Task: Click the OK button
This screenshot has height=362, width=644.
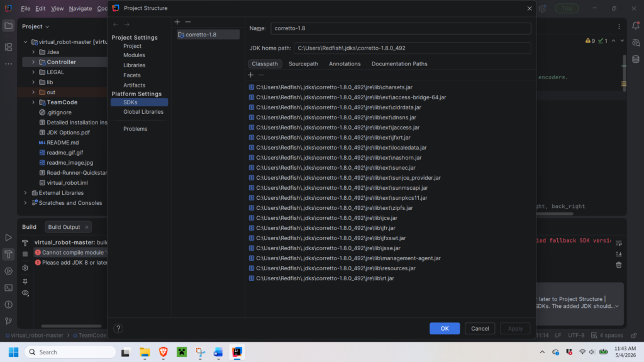Action: [445, 328]
